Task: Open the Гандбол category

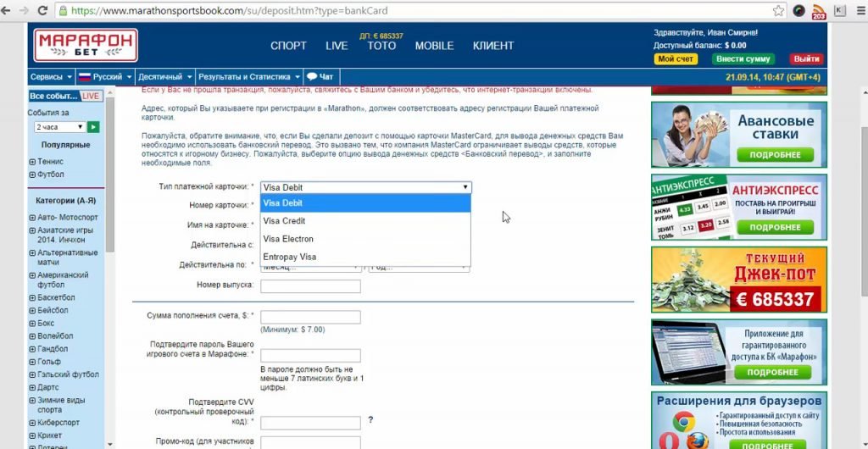Action: pos(53,349)
